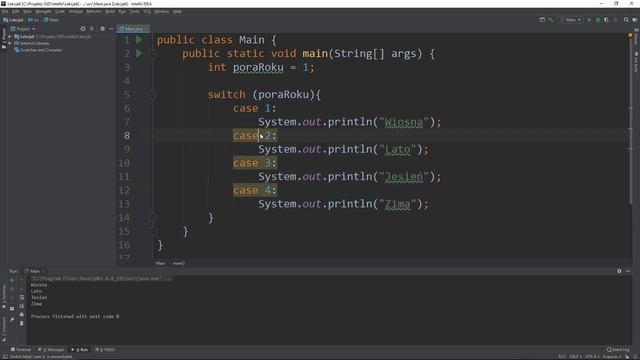This screenshot has width=640, height=360.
Task: Click the java.exe command line link in console
Action: click(x=101, y=278)
